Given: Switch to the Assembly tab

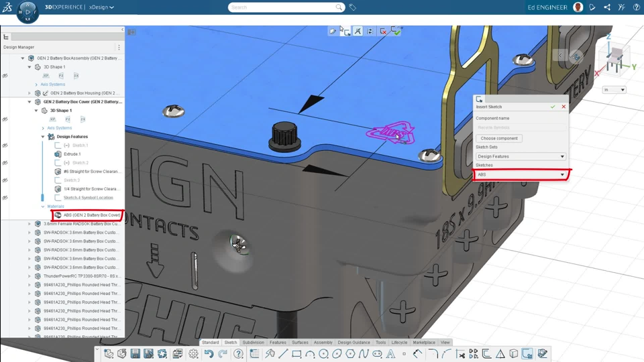Looking at the screenshot, I should pyautogui.click(x=323, y=343).
